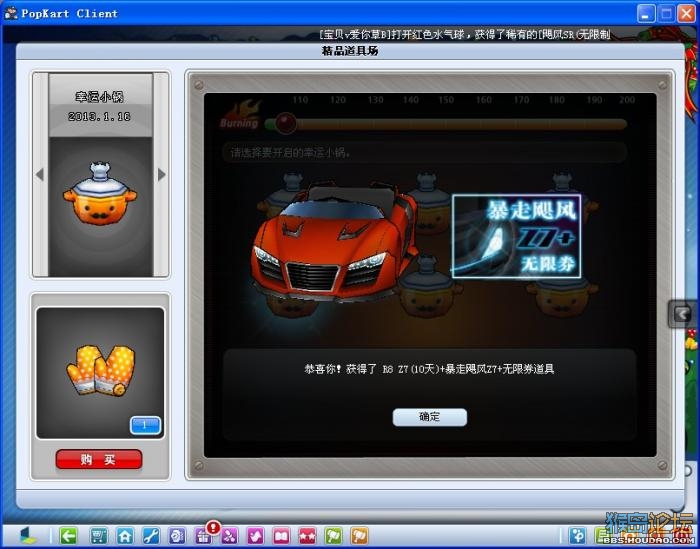Viewport: 700px width, 549px height.
Task: Click the date 2013.1.16 label
Action: [x=99, y=116]
